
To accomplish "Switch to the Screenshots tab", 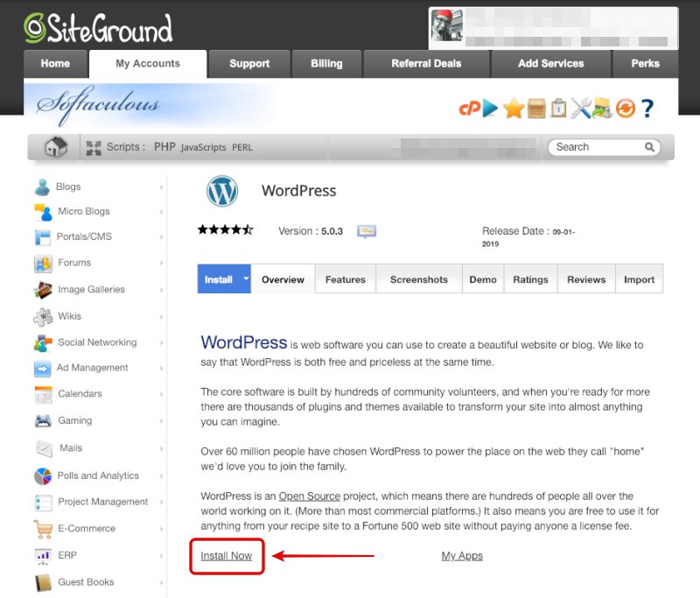I will tap(419, 279).
